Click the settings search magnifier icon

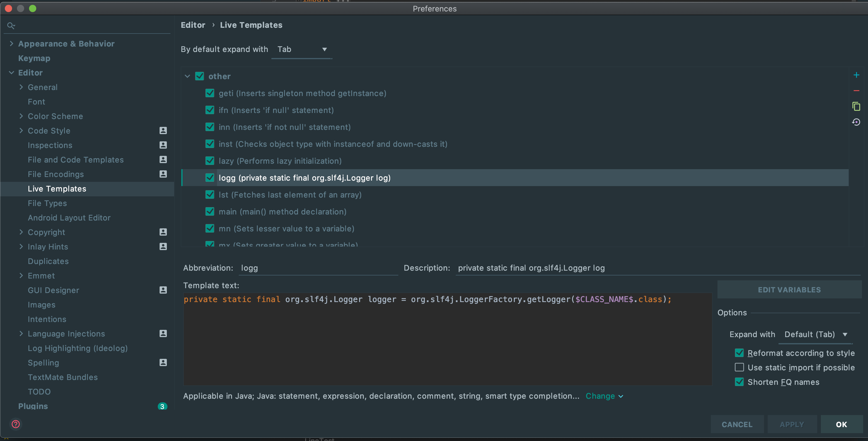11,26
